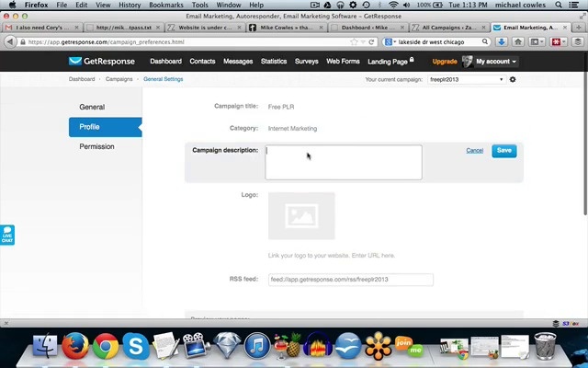Open the Messages nav item

pyautogui.click(x=238, y=62)
